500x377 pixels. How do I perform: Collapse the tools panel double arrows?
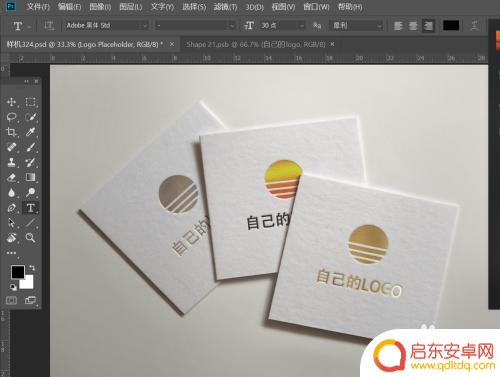point(27,81)
